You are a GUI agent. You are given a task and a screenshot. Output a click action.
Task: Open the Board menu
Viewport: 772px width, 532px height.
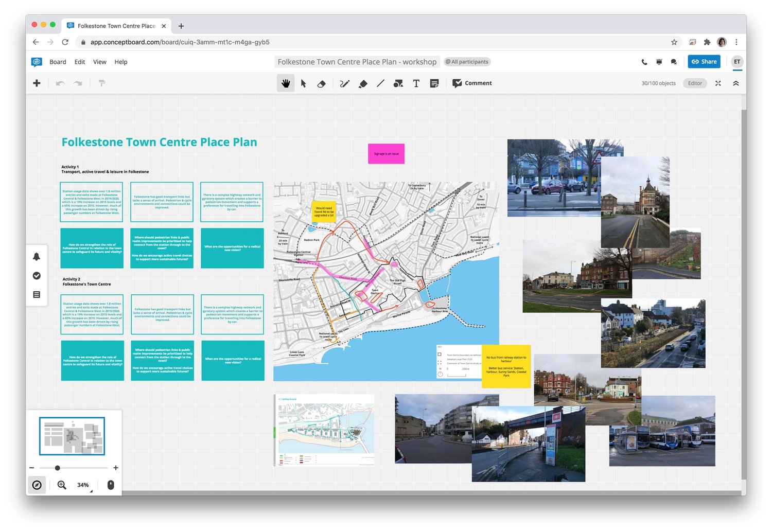(x=58, y=62)
